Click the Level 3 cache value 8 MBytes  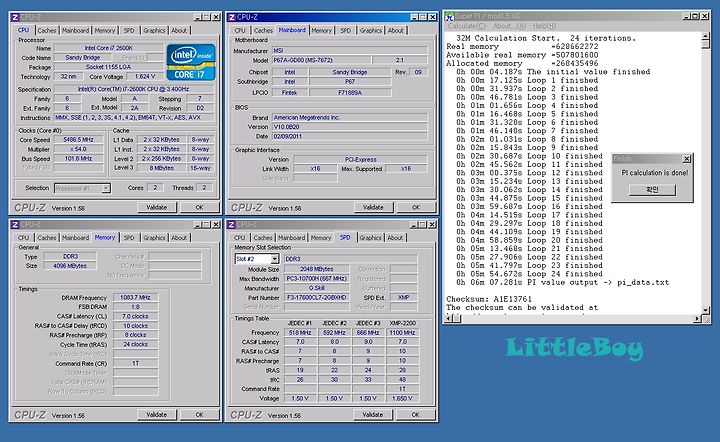pos(161,168)
